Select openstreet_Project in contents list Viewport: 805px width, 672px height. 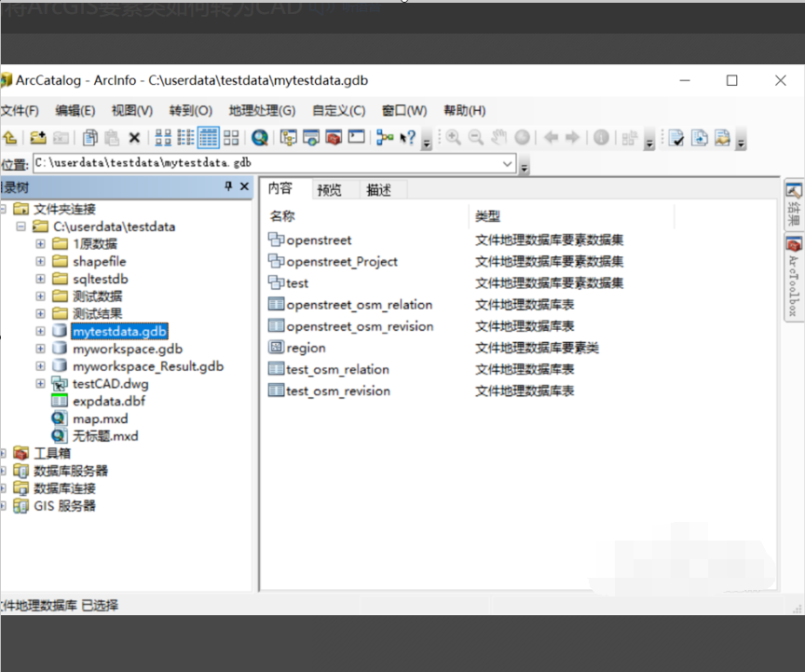coord(333,262)
